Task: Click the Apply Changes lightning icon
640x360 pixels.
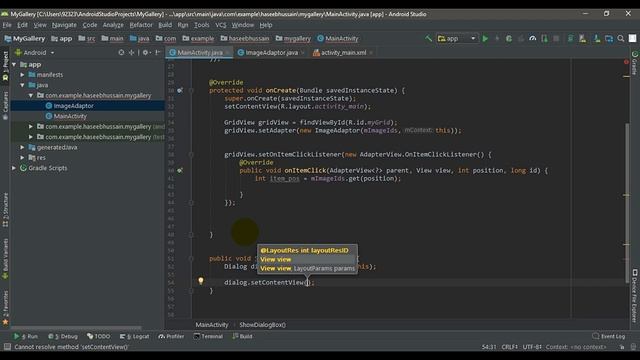Action: [497, 39]
